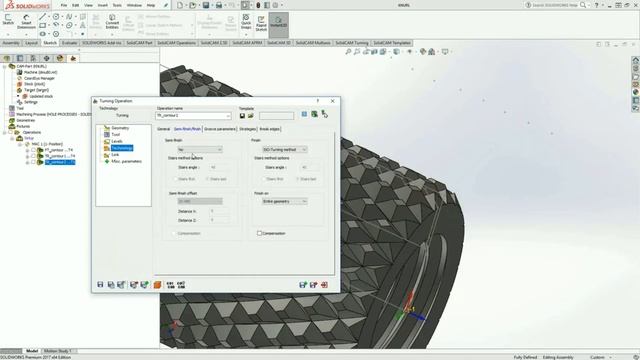Tick the highlighted TR_contour2 operation checkbox
Screen dimensions: 640x360
click(33, 162)
